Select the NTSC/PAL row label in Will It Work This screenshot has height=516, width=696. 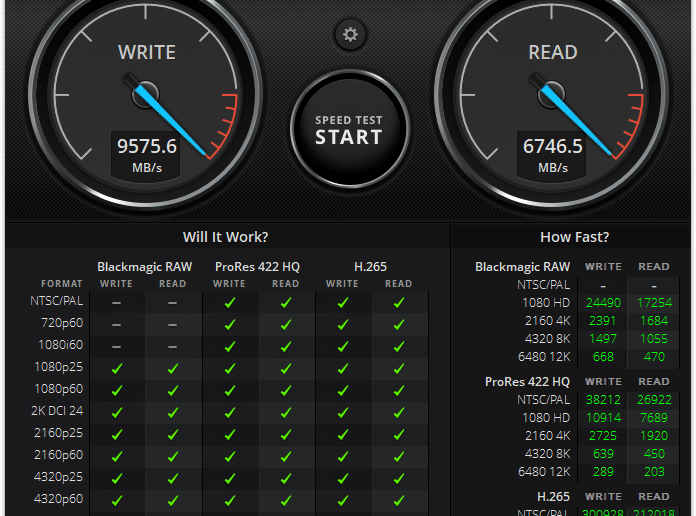point(57,301)
